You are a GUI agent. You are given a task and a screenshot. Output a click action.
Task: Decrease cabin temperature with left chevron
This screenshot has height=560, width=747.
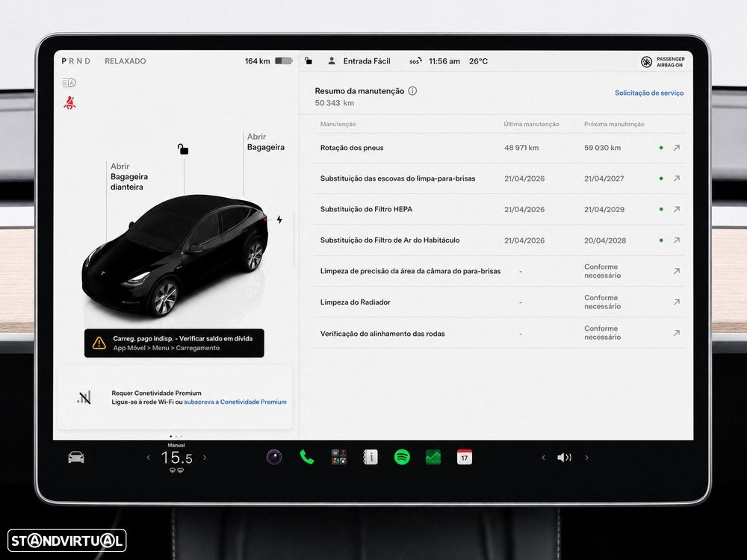pos(148,458)
